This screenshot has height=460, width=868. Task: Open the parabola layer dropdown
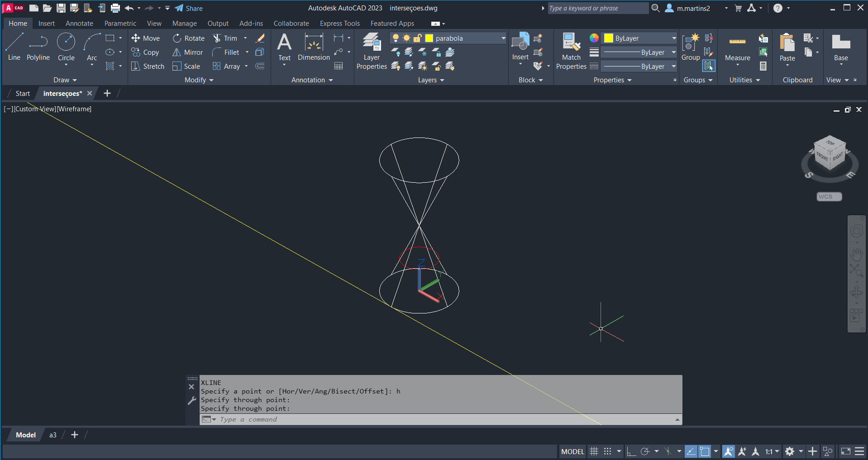pyautogui.click(x=503, y=38)
